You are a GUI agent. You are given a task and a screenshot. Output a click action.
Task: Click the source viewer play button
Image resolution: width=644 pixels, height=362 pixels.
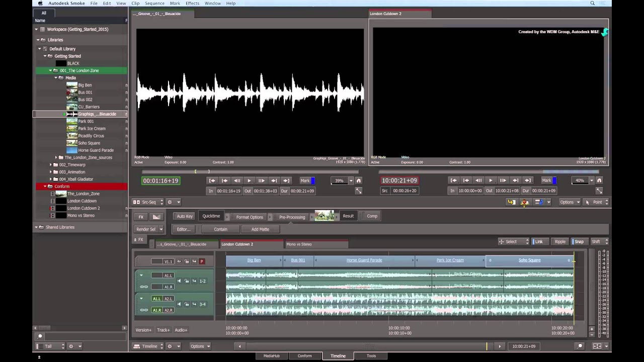point(249,180)
